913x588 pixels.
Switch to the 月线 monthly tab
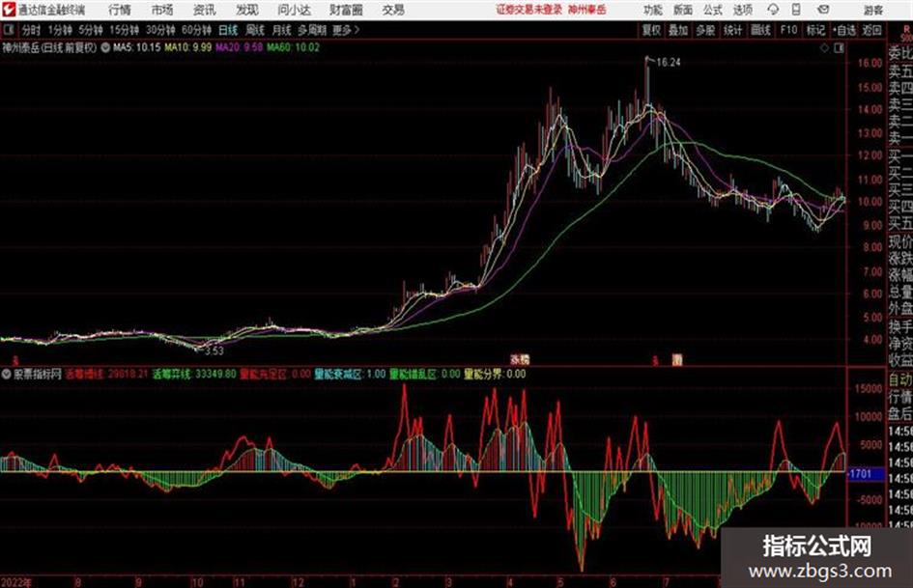click(282, 30)
